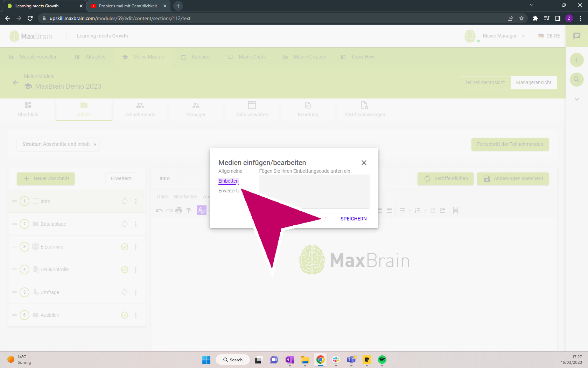
Task: Click the published checkmark for Ausblick
Action: 125,315
